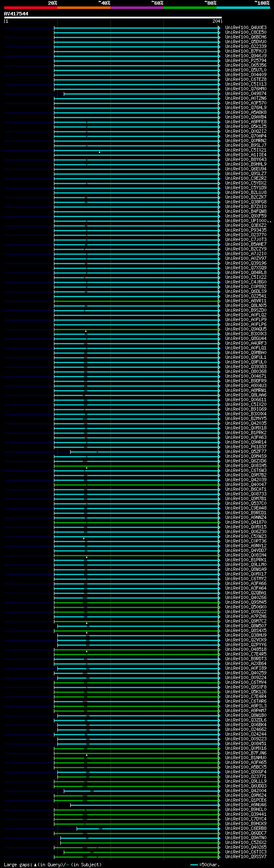Select the label UniRef100_P93435
This screenshot has height=868, width=274.
point(246,230)
